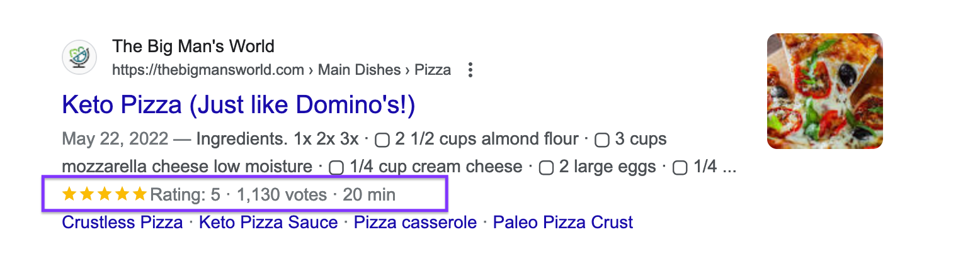Open the three-dot more options menu
This screenshot has height=254, width=980.
point(469,70)
